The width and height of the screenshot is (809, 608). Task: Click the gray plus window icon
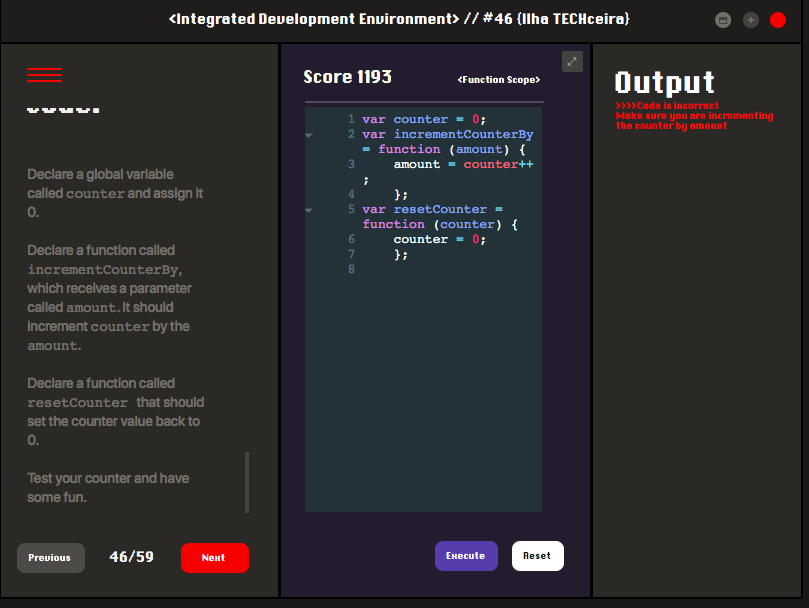751,20
